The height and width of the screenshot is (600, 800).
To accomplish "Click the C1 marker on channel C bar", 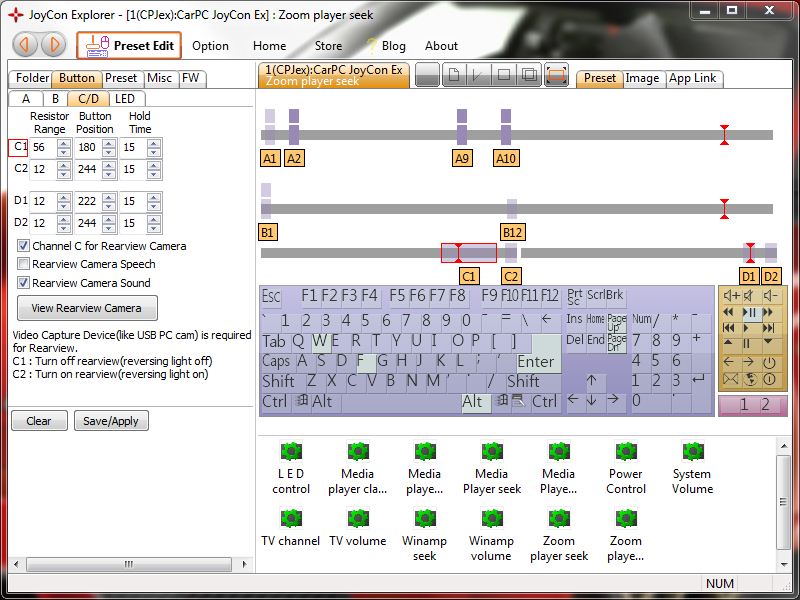I will 469,253.
